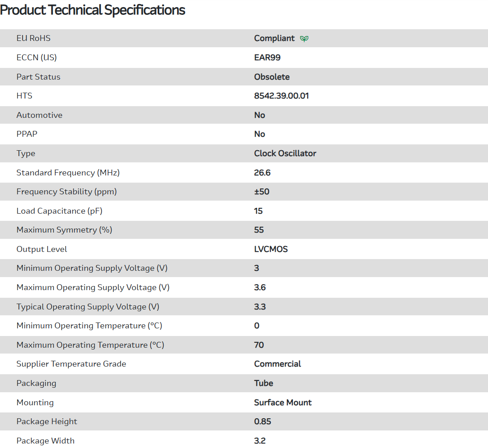The image size is (488, 448).
Task: Click the Maximum Symmetry (%) label
Action: [64, 230]
